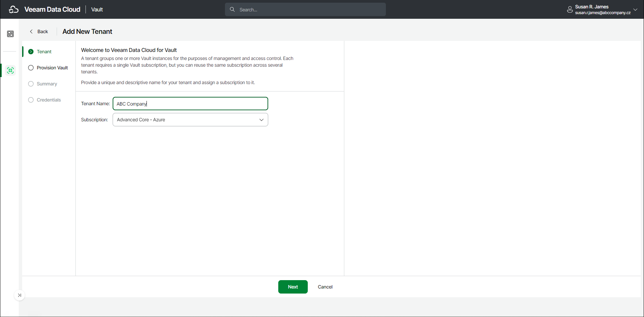Click the Tenant Name label

(96, 104)
